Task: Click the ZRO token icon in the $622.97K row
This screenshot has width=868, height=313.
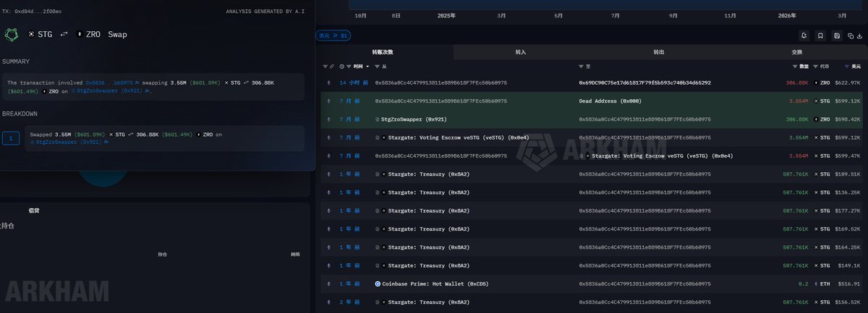Action: coord(817,82)
